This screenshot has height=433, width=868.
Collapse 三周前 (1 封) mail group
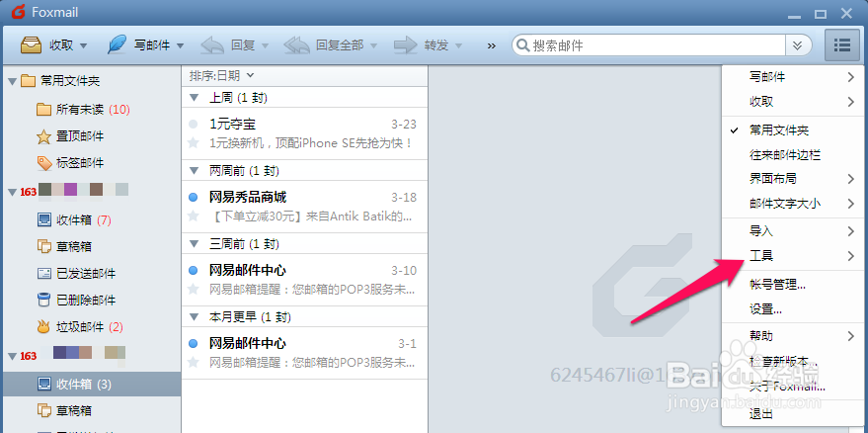(194, 243)
